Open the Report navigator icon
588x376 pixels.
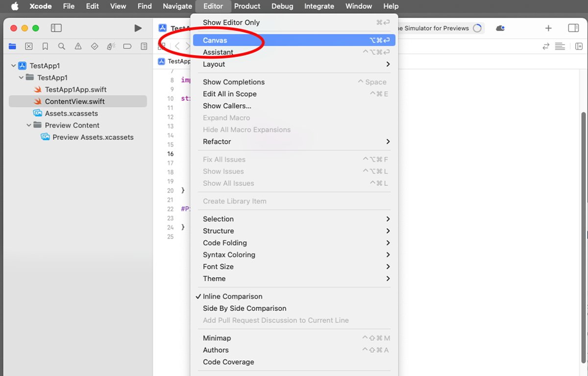click(x=144, y=47)
